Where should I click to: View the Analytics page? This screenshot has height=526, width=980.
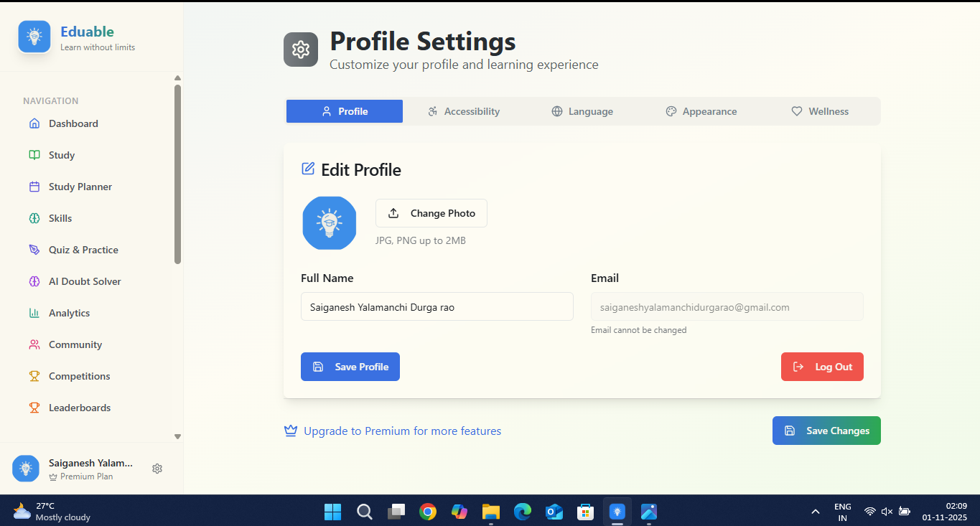click(69, 313)
